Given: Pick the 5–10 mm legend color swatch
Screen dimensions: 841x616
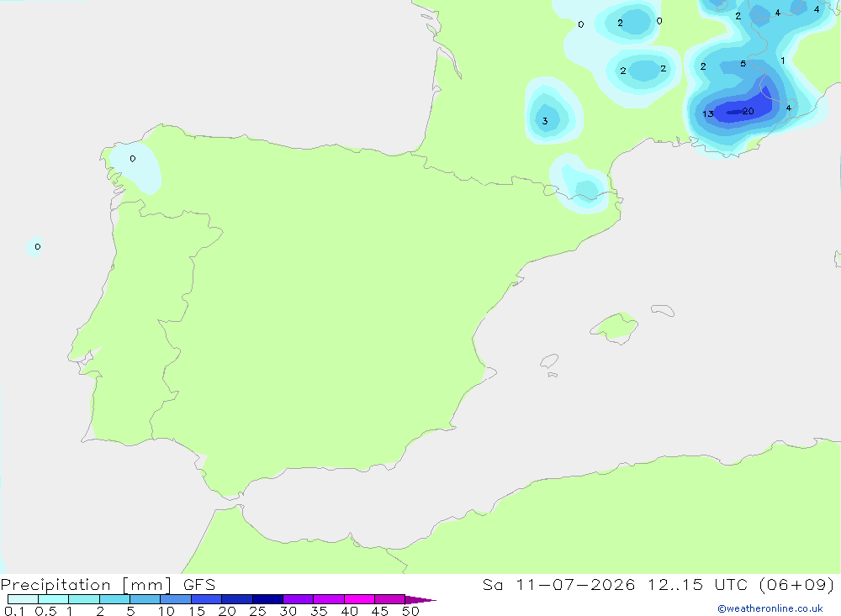Looking at the screenshot, I should pos(145,599).
